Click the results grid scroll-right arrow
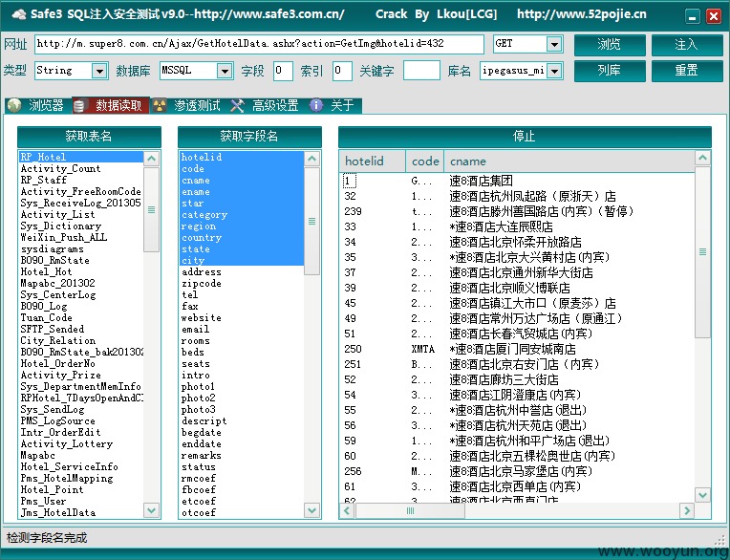Screen dimensions: 730x560 tap(687, 510)
